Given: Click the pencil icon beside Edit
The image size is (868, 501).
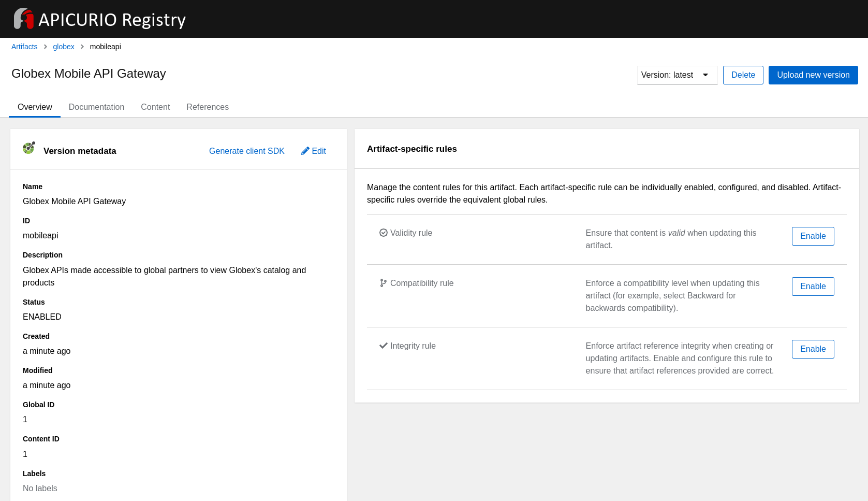Looking at the screenshot, I should [305, 151].
